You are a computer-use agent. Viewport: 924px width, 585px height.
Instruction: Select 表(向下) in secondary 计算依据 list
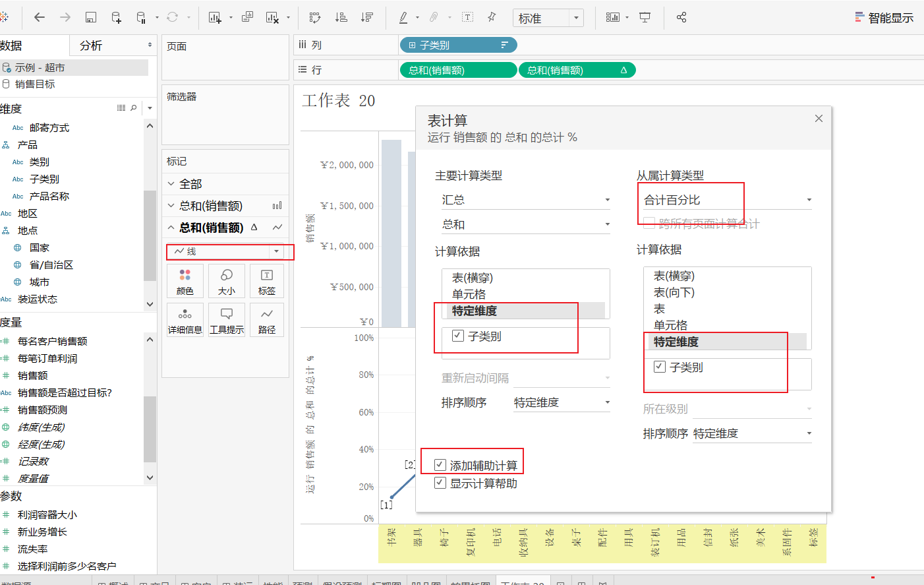[x=674, y=292]
